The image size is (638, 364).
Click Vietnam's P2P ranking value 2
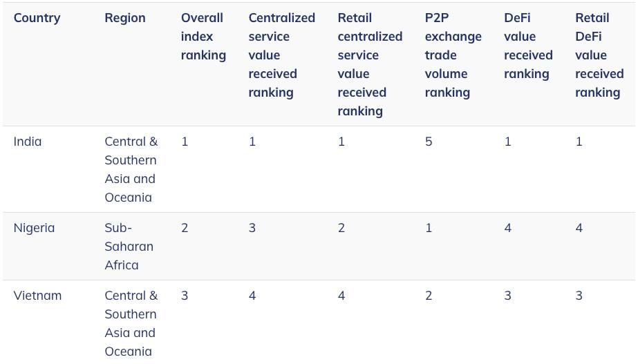[x=429, y=295]
